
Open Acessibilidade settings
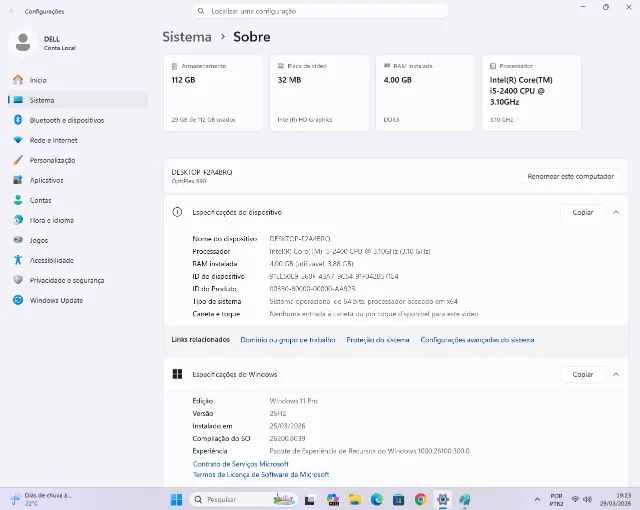(x=78, y=260)
